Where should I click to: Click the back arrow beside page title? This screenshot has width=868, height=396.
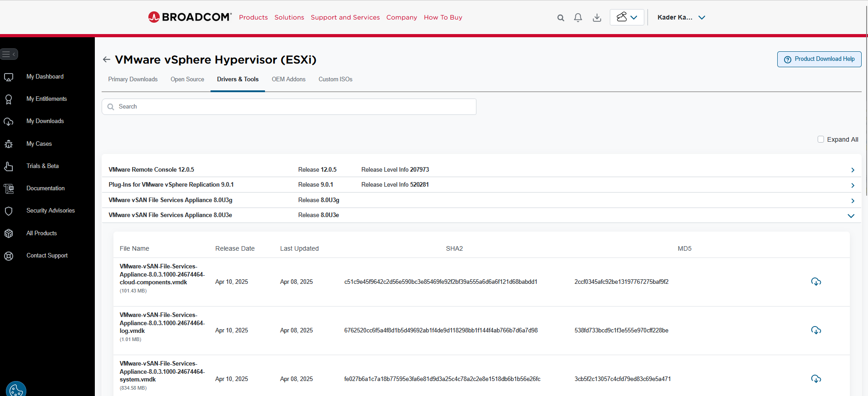(107, 59)
